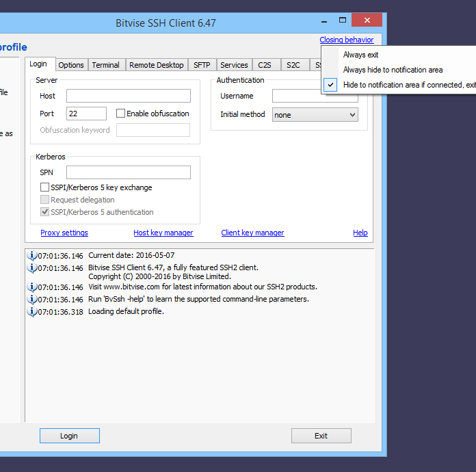This screenshot has height=472, width=476.
Task: Toggle SSPI/Kerberos 5 authentication checkbox
Action: 44,211
